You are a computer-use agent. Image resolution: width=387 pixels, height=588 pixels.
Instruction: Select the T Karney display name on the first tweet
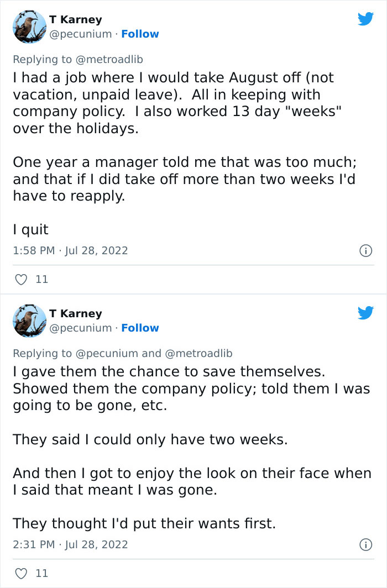pos(77,19)
